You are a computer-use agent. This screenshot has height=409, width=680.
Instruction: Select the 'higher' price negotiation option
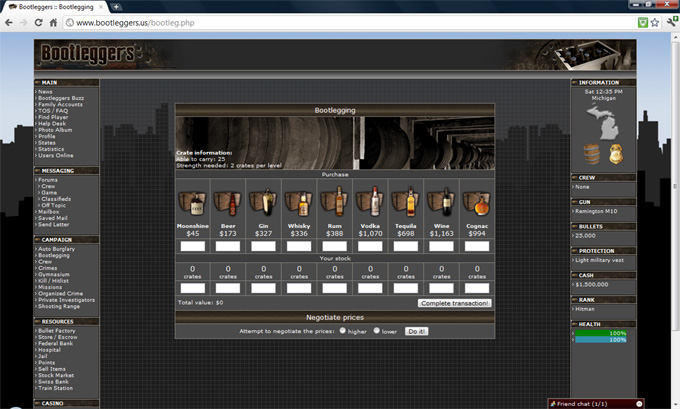pyautogui.click(x=342, y=330)
